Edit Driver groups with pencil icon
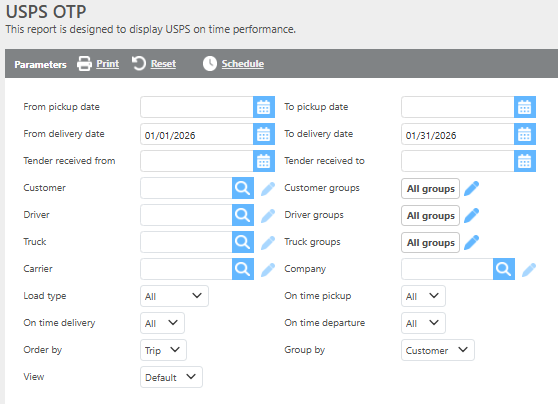 pyautogui.click(x=472, y=215)
